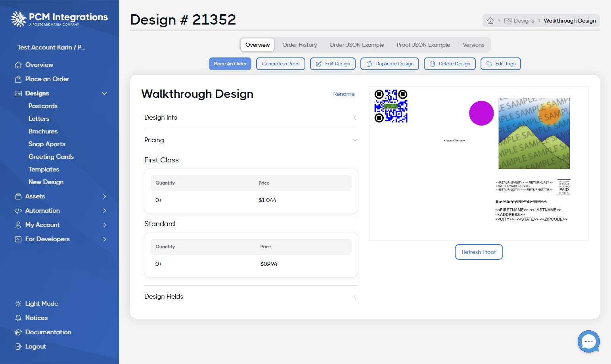Click the Rename link
611x364 pixels.
pos(344,94)
